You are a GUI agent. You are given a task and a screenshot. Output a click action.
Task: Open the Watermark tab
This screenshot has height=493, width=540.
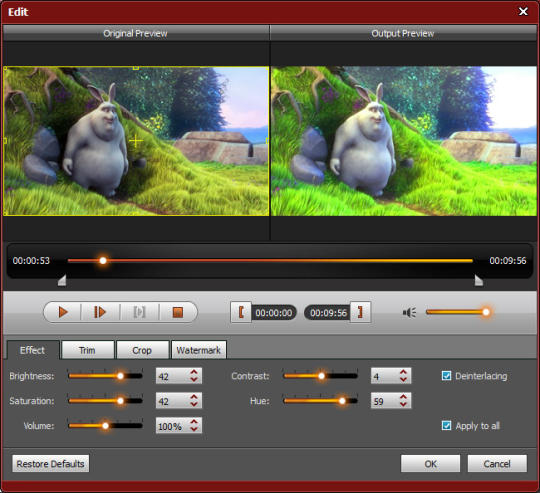(199, 350)
